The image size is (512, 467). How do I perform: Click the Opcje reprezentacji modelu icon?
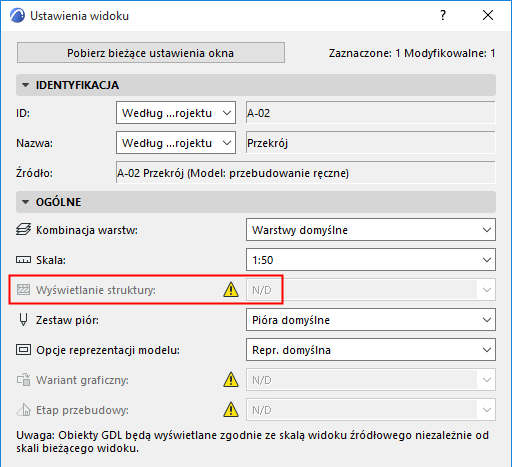(23, 350)
